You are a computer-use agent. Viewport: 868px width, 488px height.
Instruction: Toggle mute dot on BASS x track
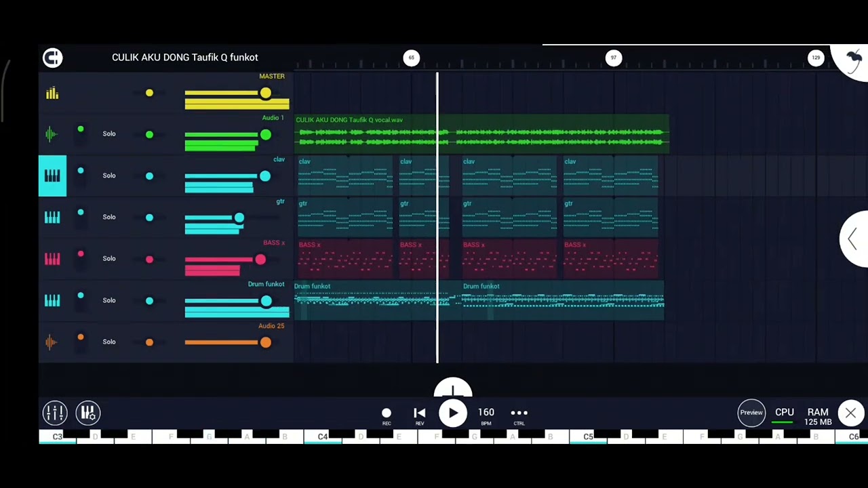click(81, 254)
